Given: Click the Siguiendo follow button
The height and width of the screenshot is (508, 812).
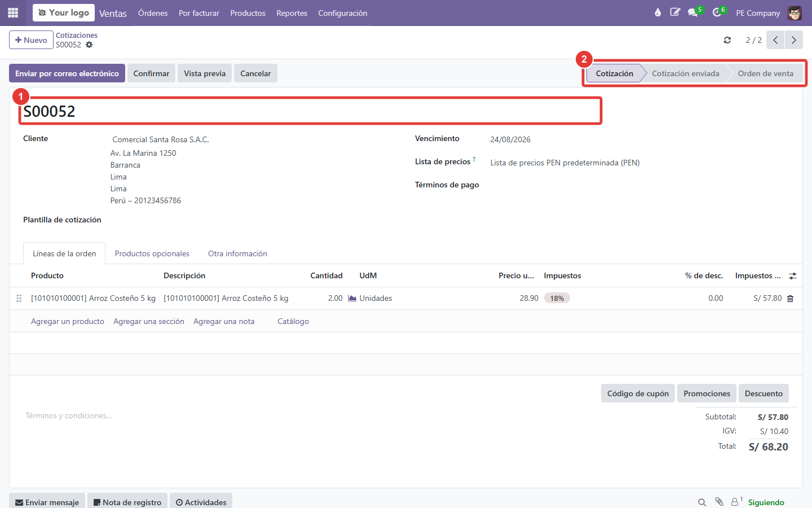Looking at the screenshot, I should (x=766, y=502).
